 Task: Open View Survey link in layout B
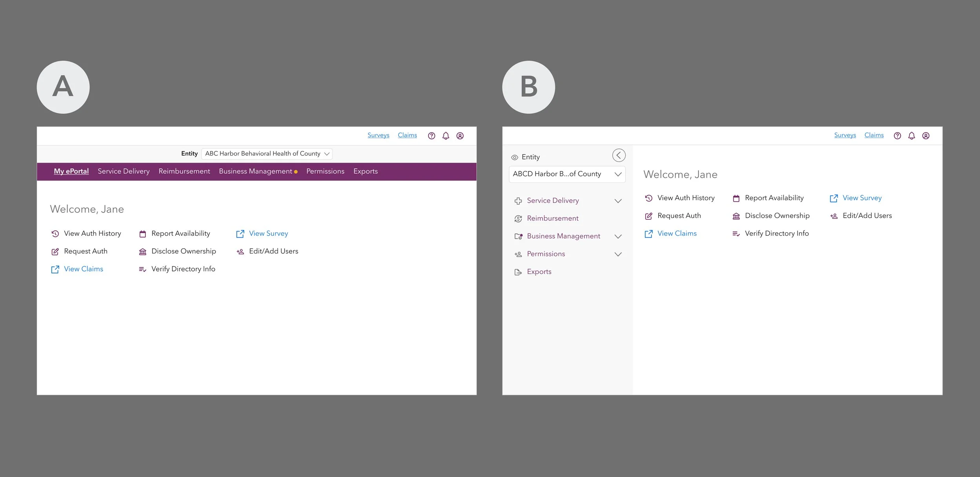862,198
